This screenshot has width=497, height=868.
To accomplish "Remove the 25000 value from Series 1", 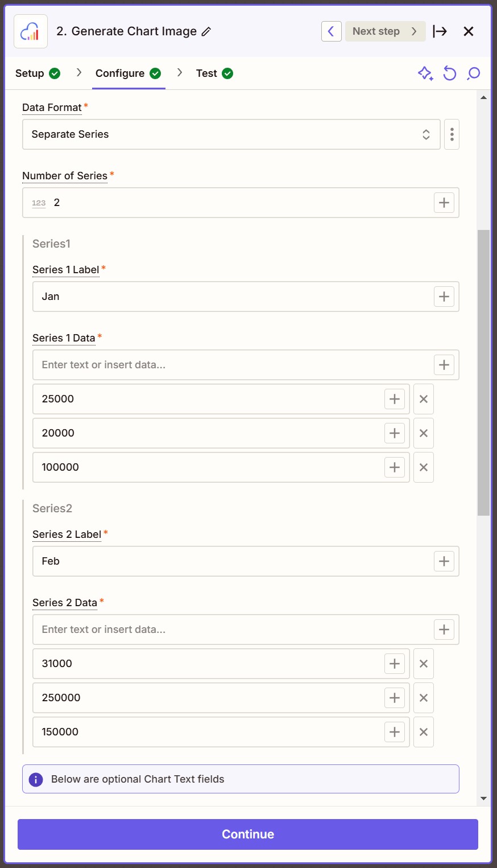I will tap(423, 399).
